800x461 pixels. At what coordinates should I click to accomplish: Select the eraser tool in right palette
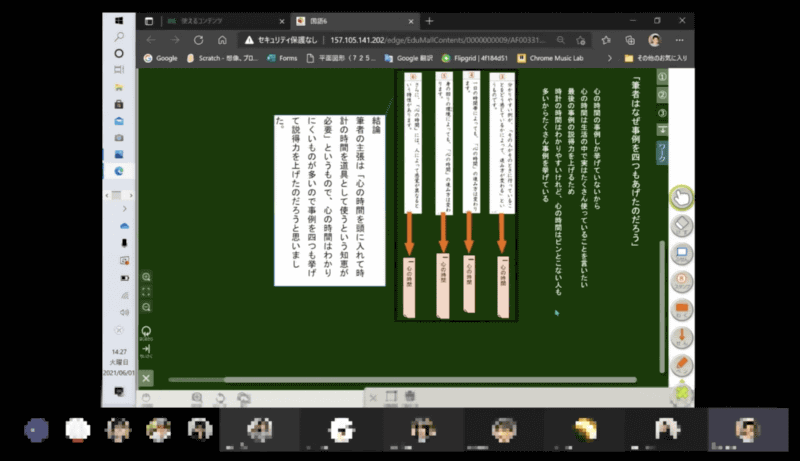click(682, 225)
